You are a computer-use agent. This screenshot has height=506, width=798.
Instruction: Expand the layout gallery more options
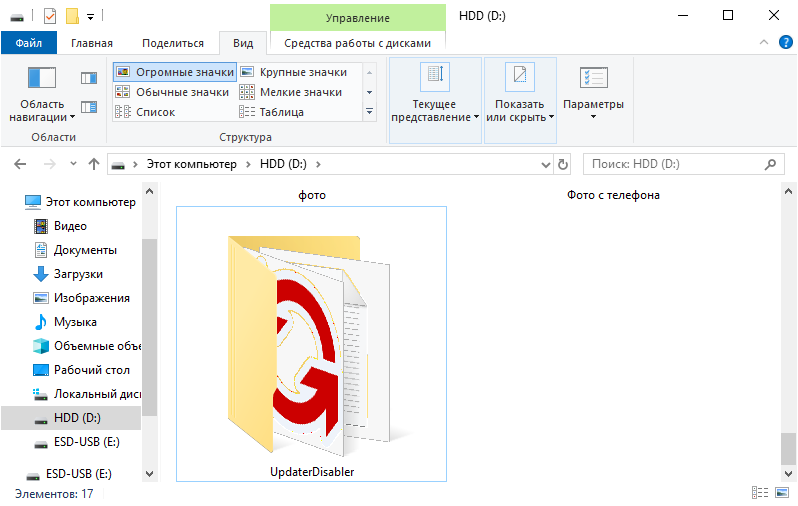tap(369, 111)
